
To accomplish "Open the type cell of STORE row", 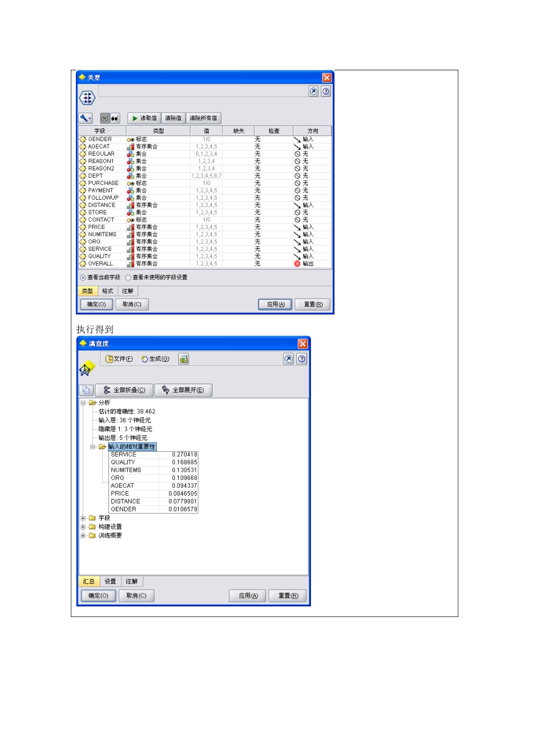I will pos(158,212).
